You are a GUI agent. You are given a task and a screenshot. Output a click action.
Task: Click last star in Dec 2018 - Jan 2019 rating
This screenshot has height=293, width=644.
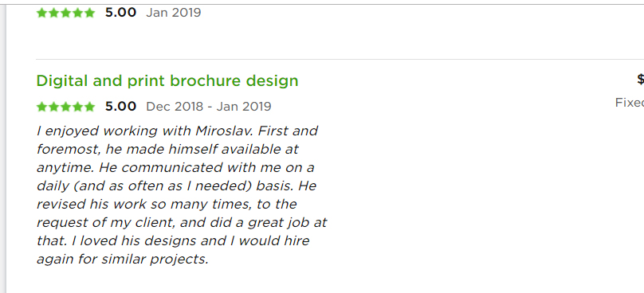point(89,107)
